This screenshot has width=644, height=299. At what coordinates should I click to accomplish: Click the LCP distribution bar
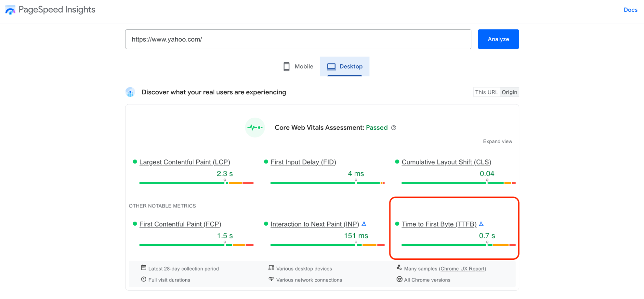pyautogui.click(x=197, y=183)
